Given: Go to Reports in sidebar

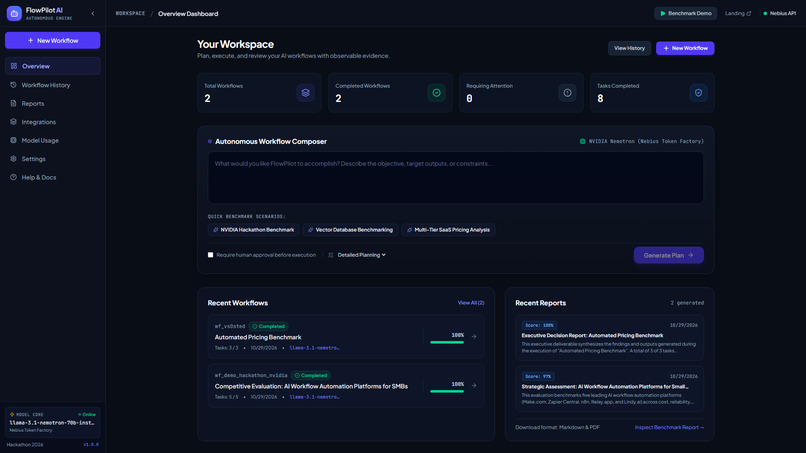Looking at the screenshot, I should pos(52,103).
